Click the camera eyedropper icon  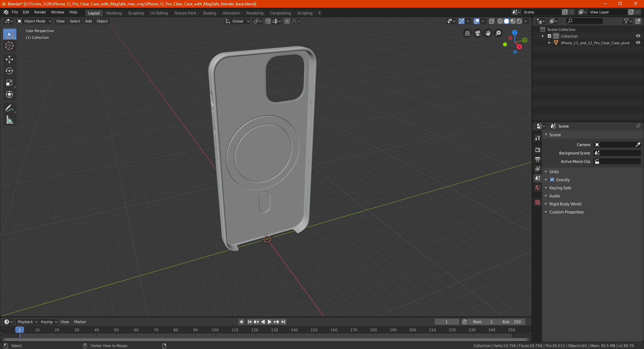(x=638, y=145)
